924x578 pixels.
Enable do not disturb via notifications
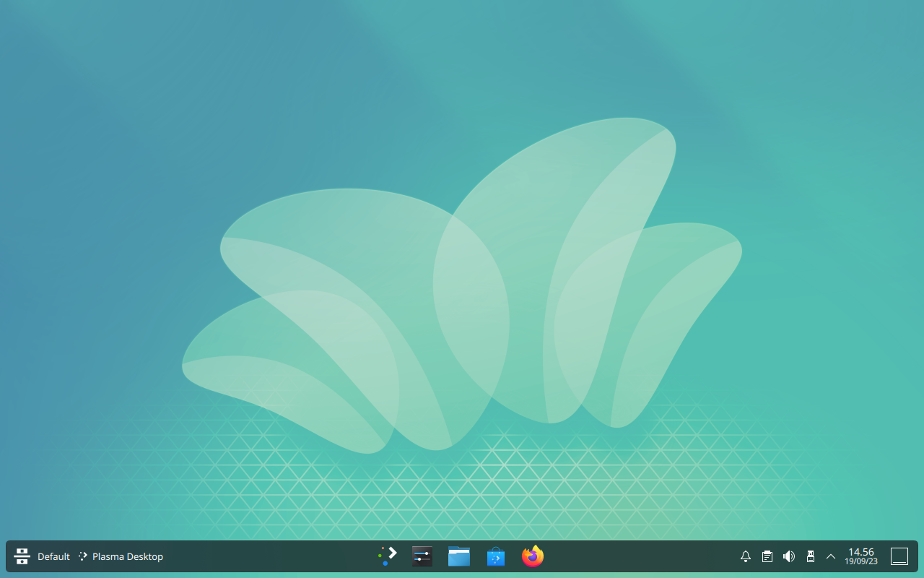click(x=745, y=556)
